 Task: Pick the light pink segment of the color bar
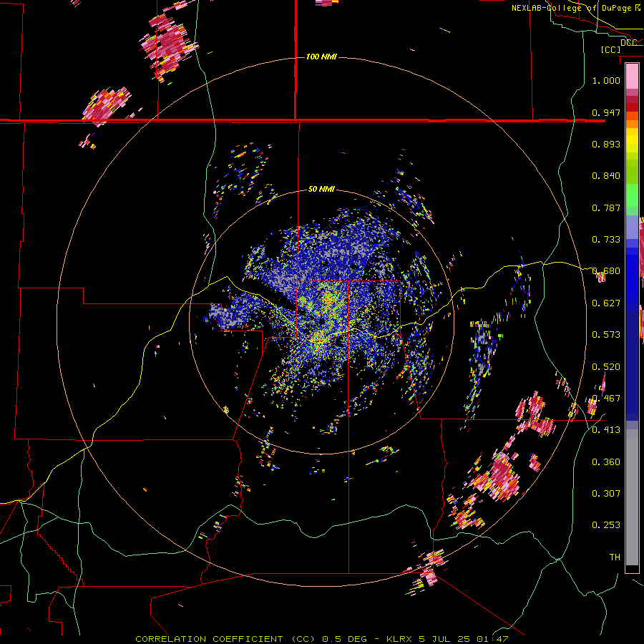632,76
